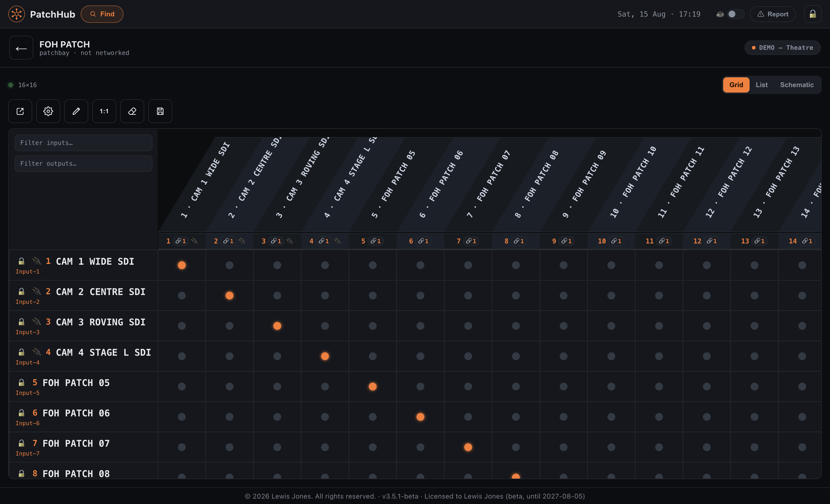The width and height of the screenshot is (830, 504).
Task: Switch to Grid view
Action: [x=736, y=85]
